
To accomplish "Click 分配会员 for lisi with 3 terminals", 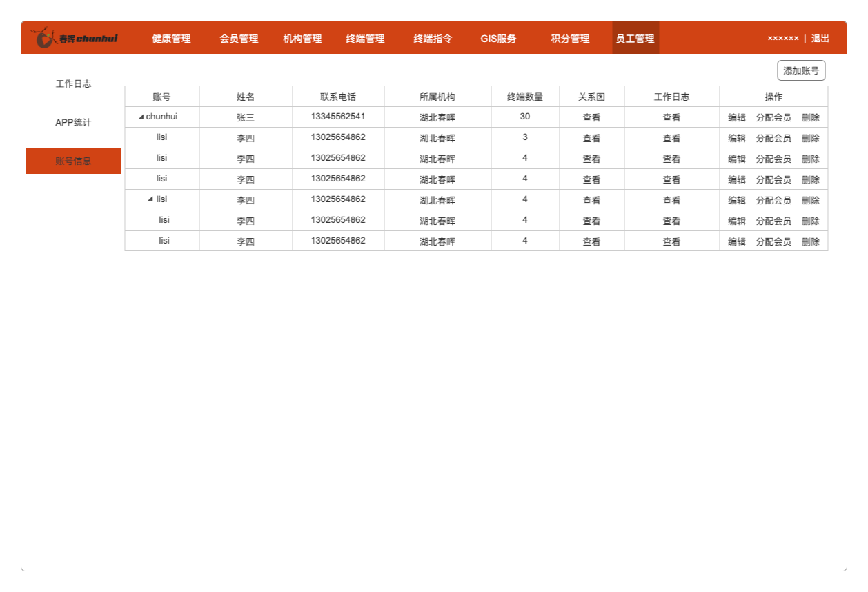I will point(773,138).
